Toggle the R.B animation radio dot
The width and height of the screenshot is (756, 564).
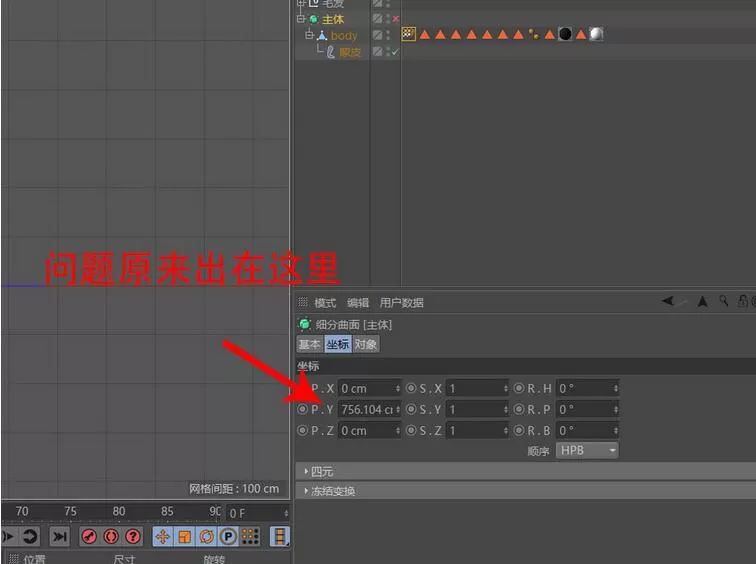(x=519, y=430)
